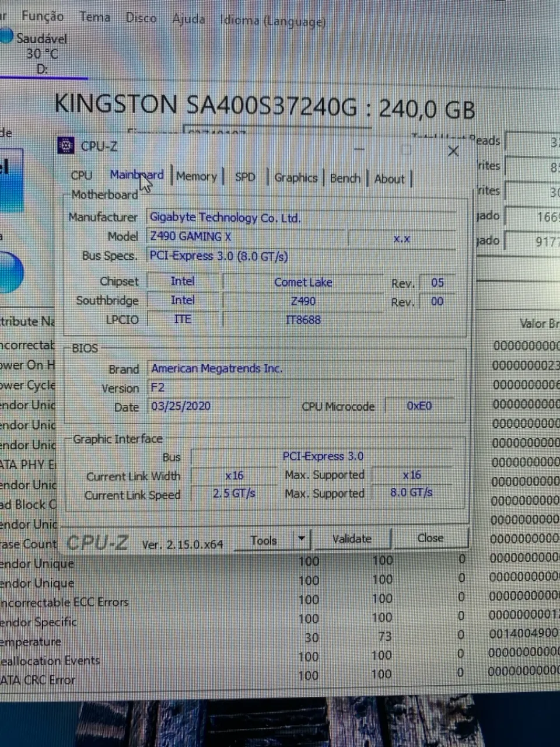The width and height of the screenshot is (560, 747).
Task: Switch to the Graphics tab
Action: [296, 177]
